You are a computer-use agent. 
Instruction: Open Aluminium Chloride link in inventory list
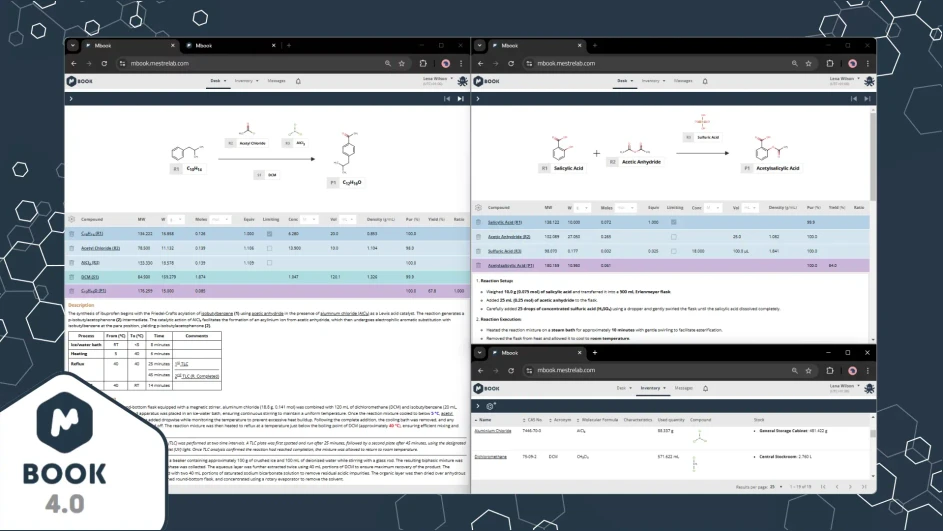click(493, 431)
